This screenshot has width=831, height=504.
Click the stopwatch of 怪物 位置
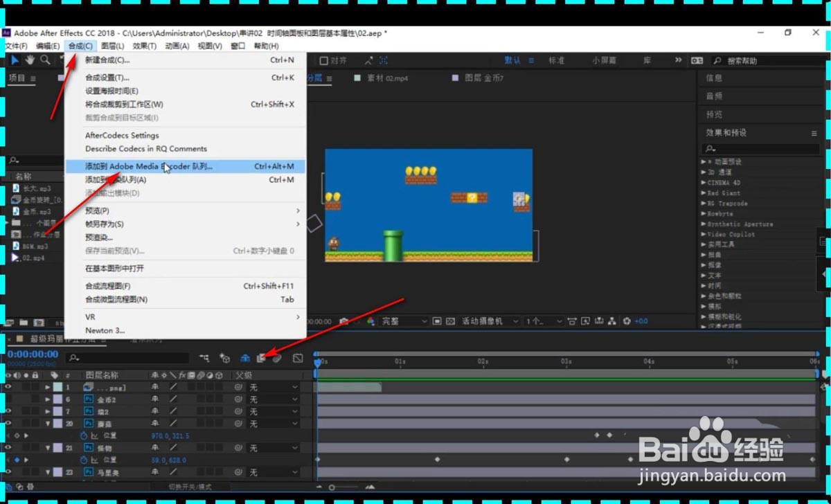(84, 460)
